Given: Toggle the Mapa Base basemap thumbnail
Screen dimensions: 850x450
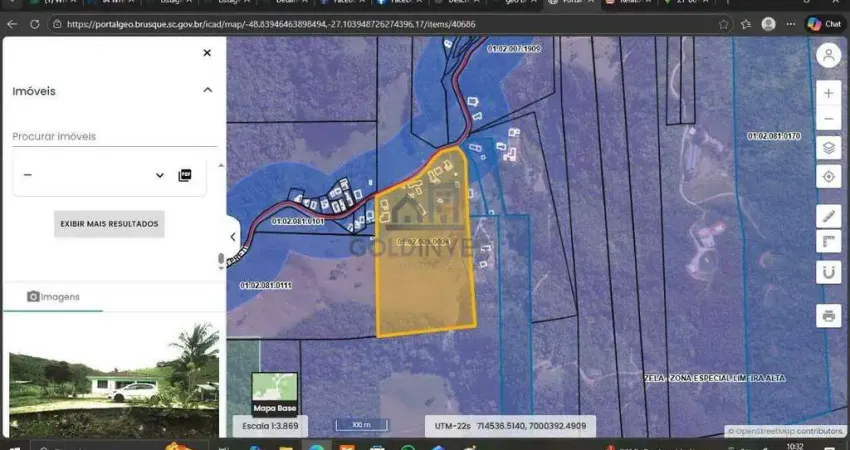Looking at the screenshot, I should pos(274,393).
